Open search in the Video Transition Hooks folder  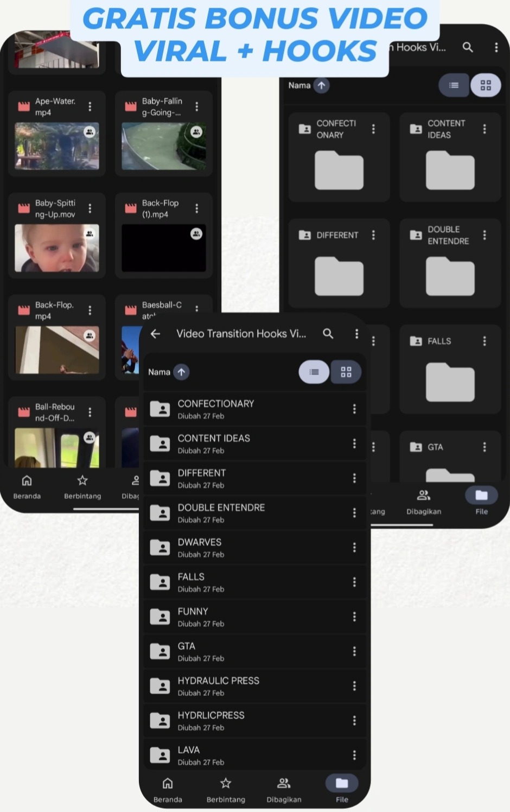(x=328, y=334)
